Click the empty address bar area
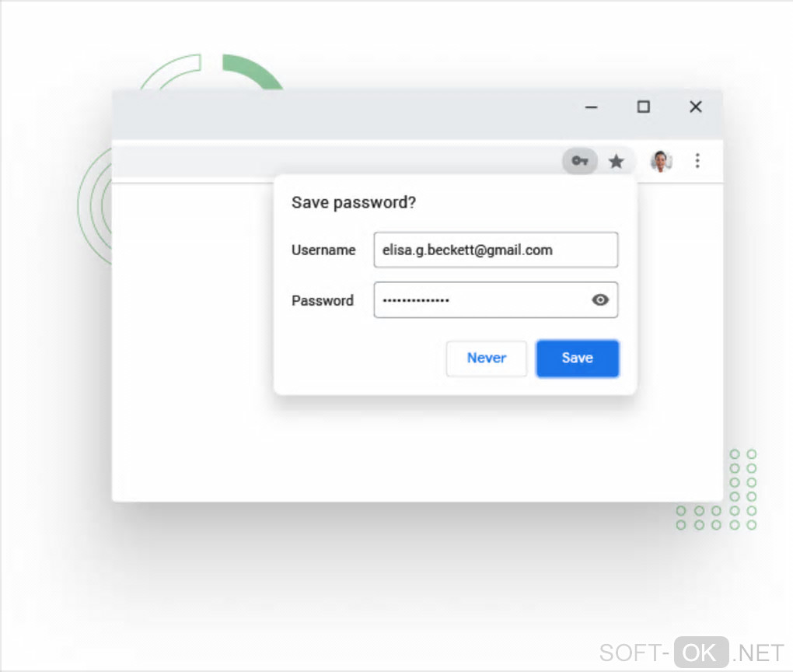The height and width of the screenshot is (672, 793). (x=334, y=161)
